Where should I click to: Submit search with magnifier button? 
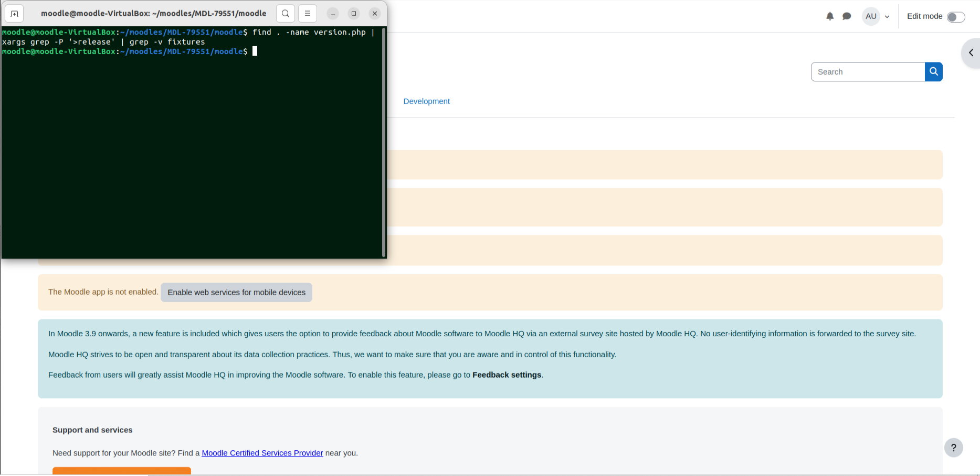(x=934, y=72)
